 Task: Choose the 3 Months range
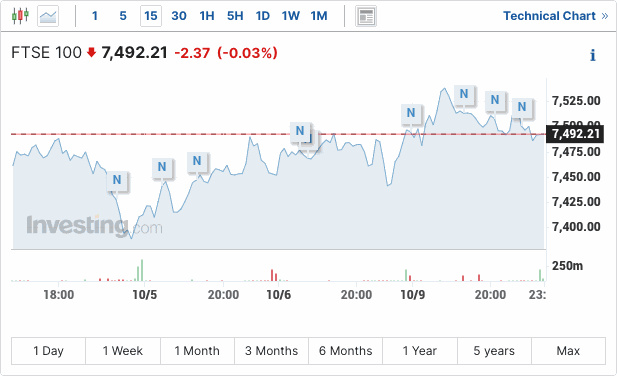tap(272, 351)
